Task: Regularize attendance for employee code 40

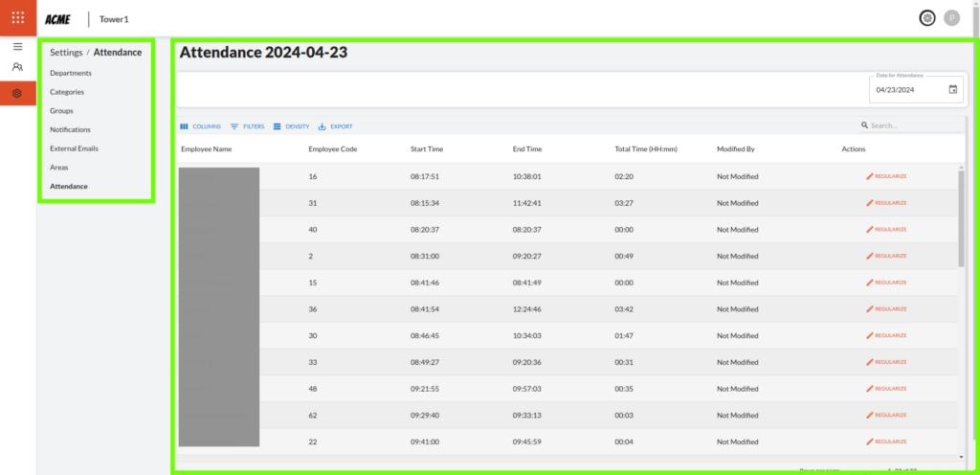Action: coord(886,230)
